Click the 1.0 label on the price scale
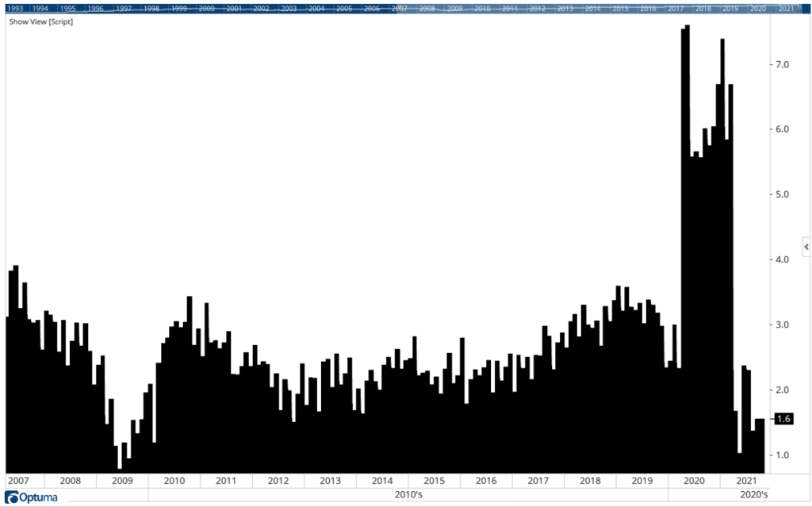The width and height of the screenshot is (812, 507). tap(782, 455)
